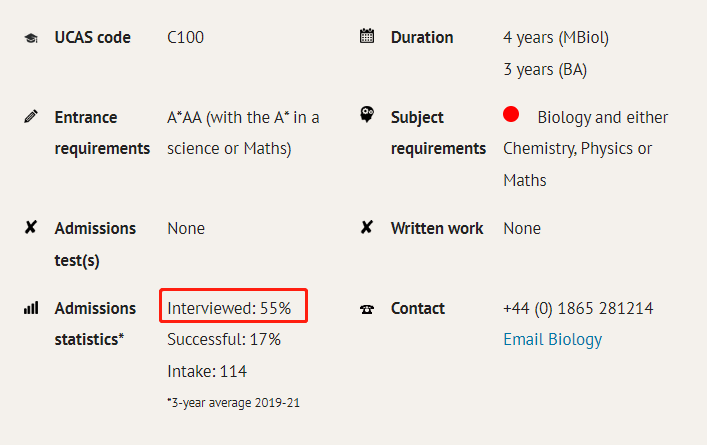Click the telephone icon beside Contact
This screenshot has height=445, width=707.
[x=367, y=309]
